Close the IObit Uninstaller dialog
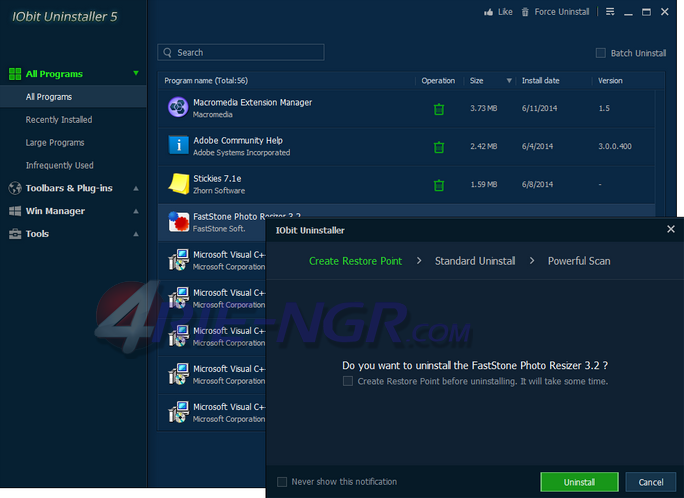This screenshot has width=684, height=498. (x=671, y=229)
